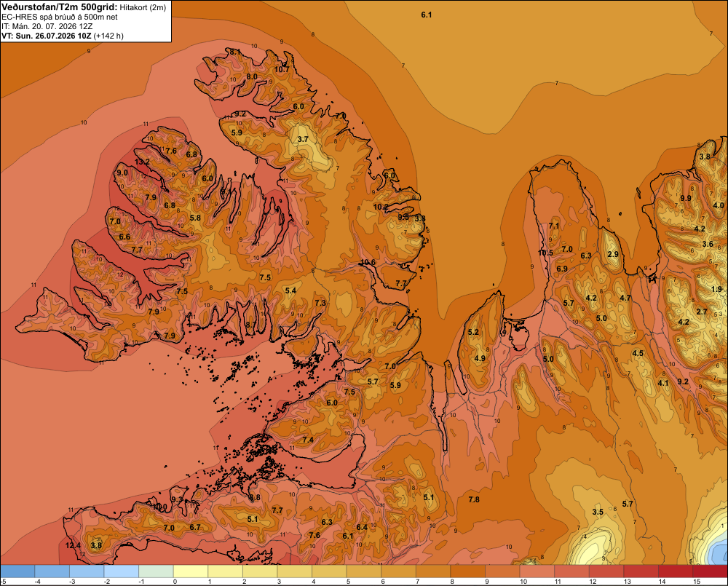The image size is (728, 586).
Task: Select the orange 7 to 8 legend swatch
Action: pos(432,571)
